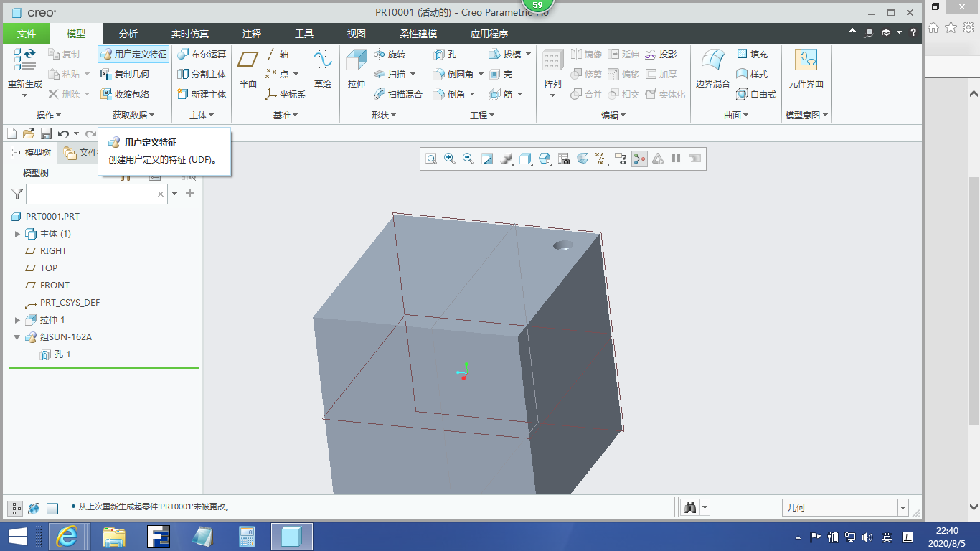
Task: Click the pause simulation icon
Action: (x=676, y=159)
